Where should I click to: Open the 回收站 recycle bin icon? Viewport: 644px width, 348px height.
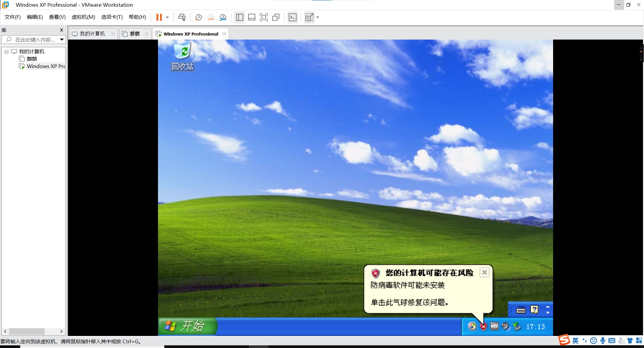click(x=182, y=56)
